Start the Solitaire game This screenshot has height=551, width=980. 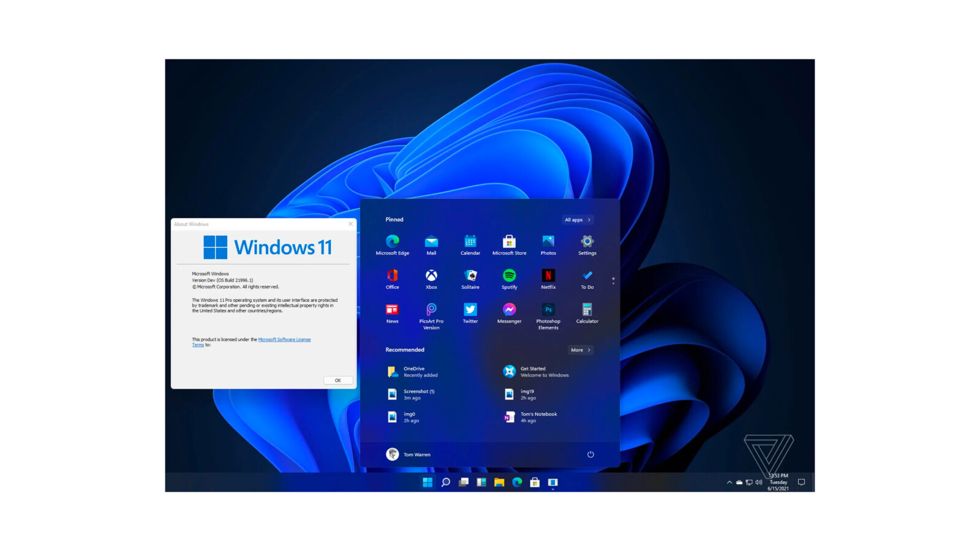click(x=470, y=279)
